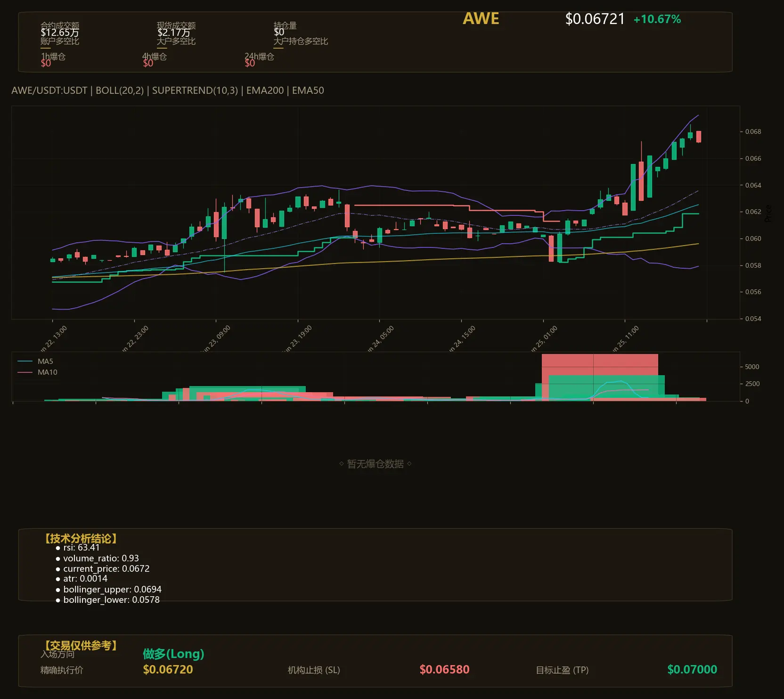Click the 入场方向 label
Viewport: 784px width, 699px height.
pos(57,654)
